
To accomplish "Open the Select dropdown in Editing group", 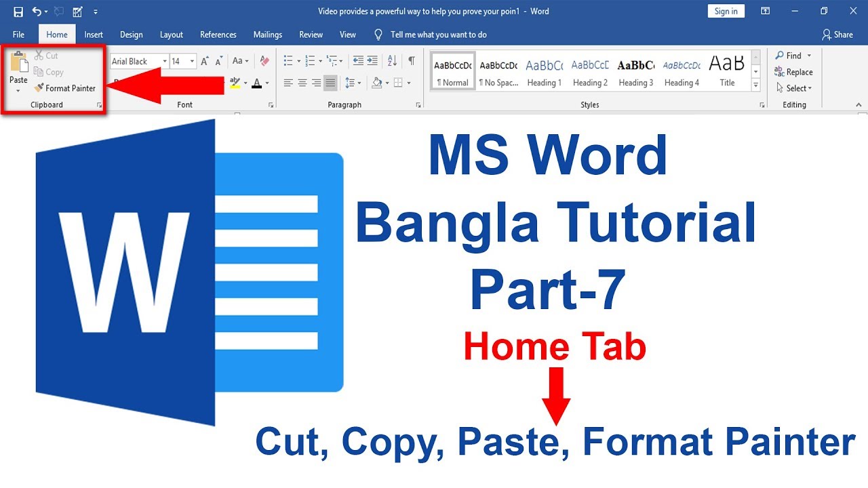I will (x=794, y=88).
